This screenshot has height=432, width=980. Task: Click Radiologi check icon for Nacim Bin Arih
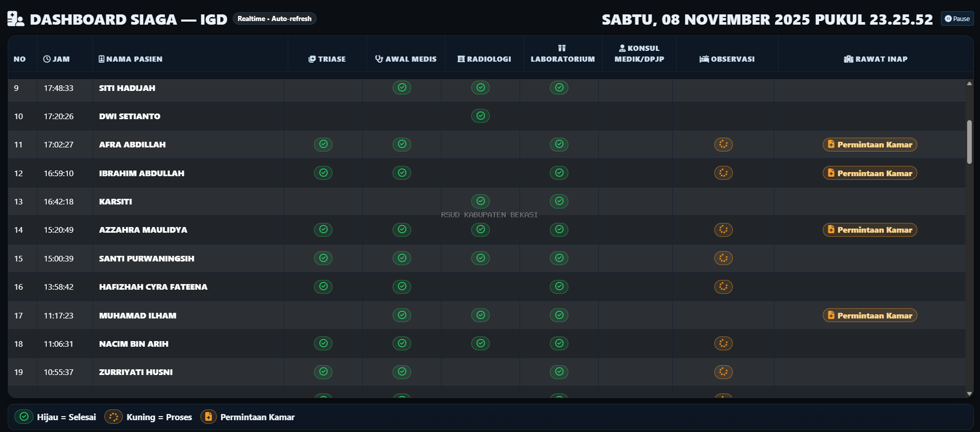point(480,344)
